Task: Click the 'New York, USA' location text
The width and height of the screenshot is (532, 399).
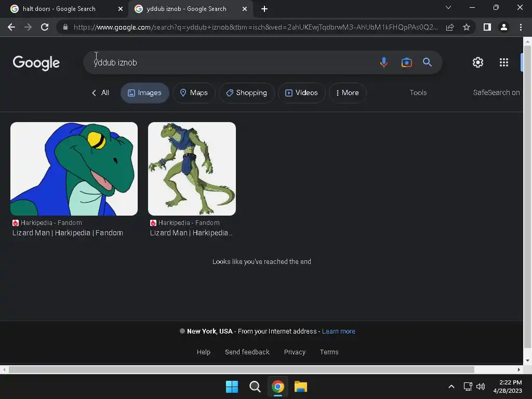Action: tap(210, 331)
